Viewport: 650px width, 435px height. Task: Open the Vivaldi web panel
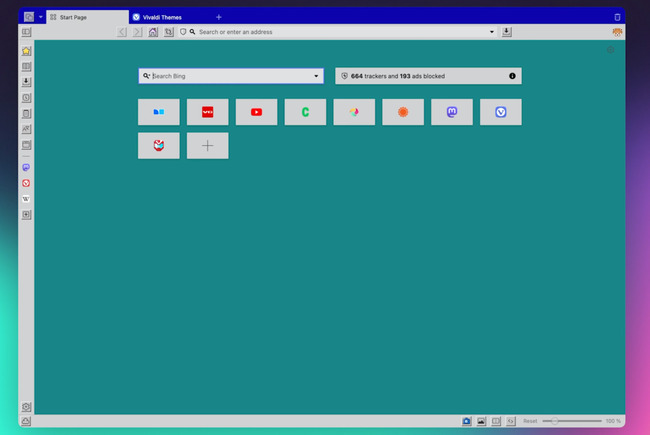click(26, 183)
